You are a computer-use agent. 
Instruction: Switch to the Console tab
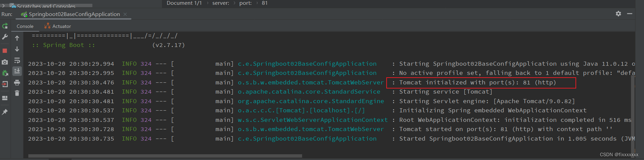point(25,26)
